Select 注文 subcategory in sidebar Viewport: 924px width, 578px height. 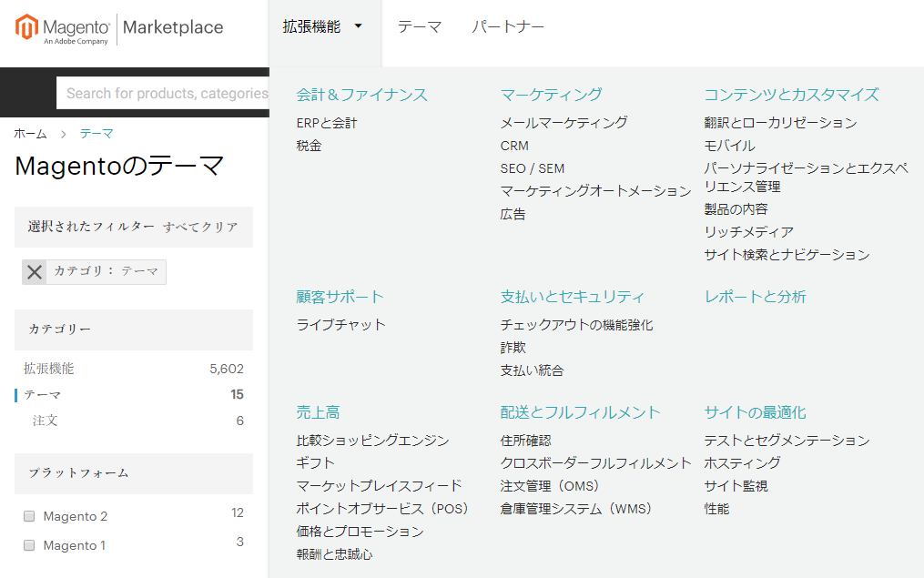45,421
